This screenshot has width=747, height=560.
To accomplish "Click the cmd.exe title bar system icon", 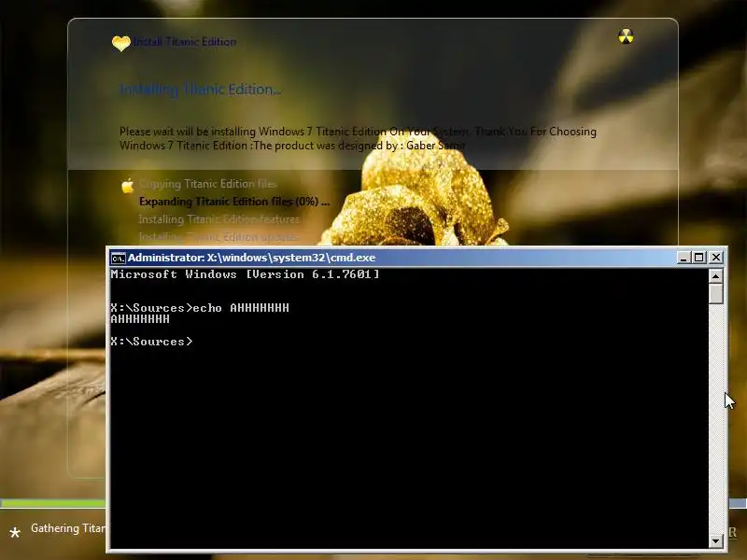I will point(118,259).
